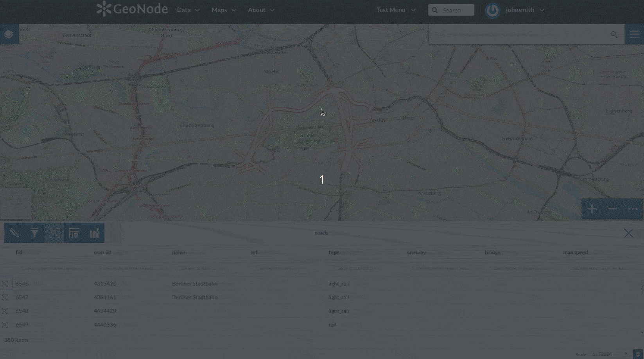
Task: Focus the map location search field
Action: 519,35
